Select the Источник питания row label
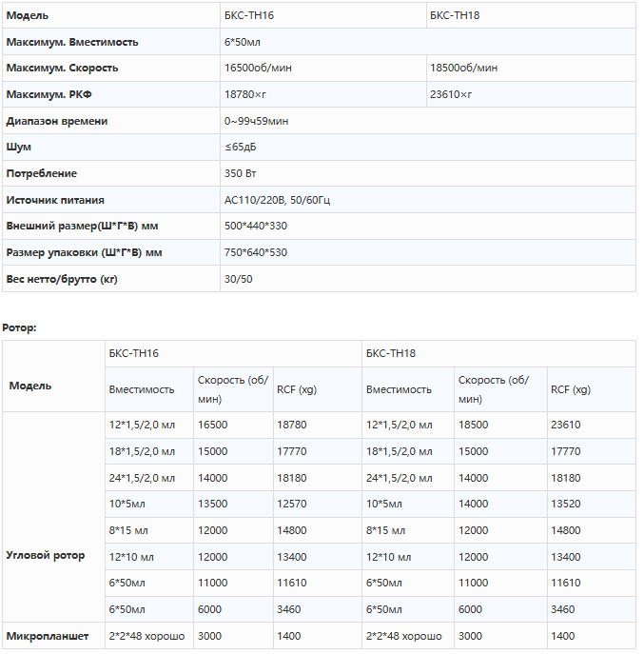The height and width of the screenshot is (654, 644). 55,200
